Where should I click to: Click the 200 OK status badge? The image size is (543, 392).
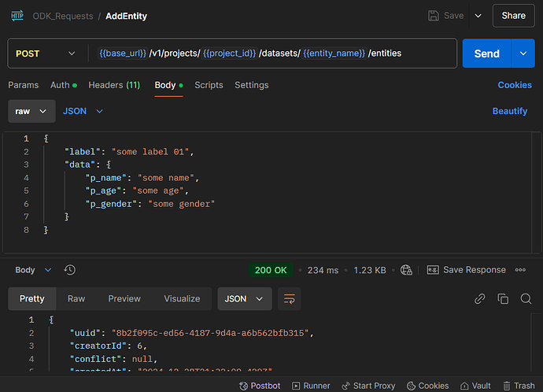[x=271, y=270]
